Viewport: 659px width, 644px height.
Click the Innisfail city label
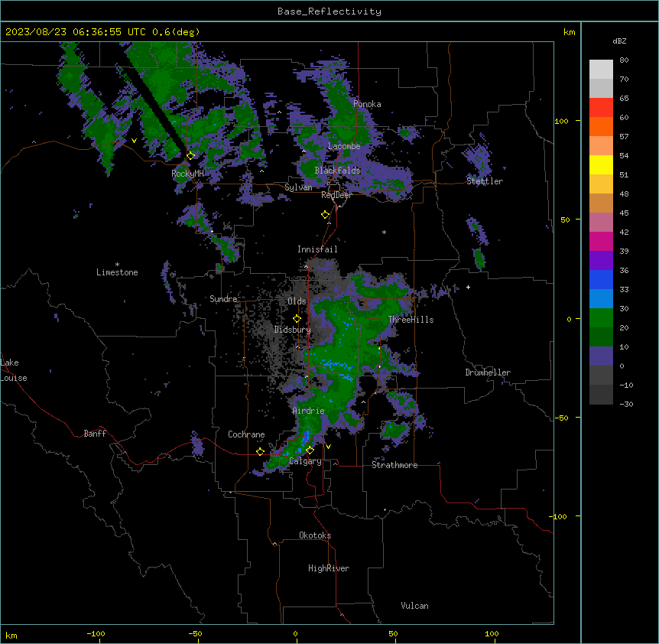[317, 249]
